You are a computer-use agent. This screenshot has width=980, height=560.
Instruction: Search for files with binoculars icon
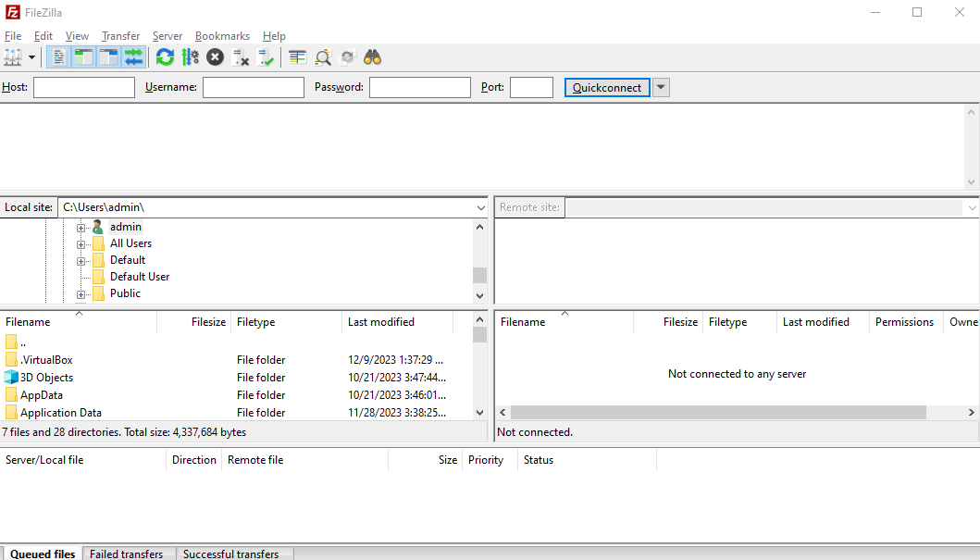373,57
